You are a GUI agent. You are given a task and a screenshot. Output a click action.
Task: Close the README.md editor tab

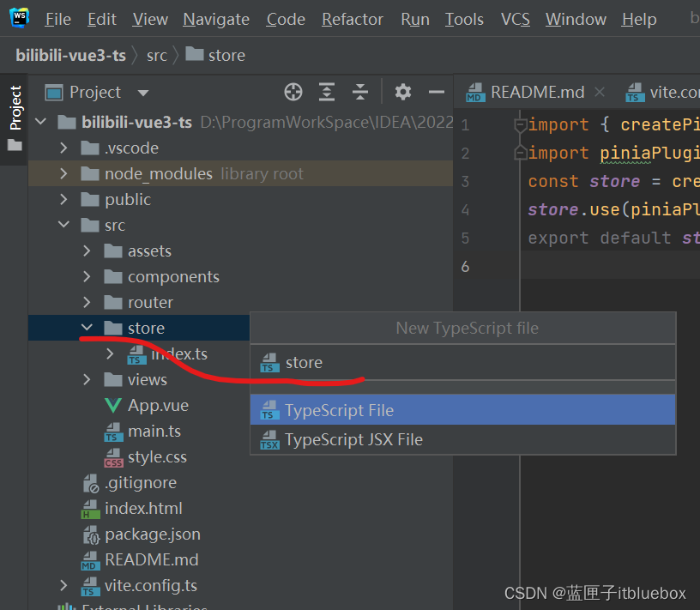(x=600, y=93)
